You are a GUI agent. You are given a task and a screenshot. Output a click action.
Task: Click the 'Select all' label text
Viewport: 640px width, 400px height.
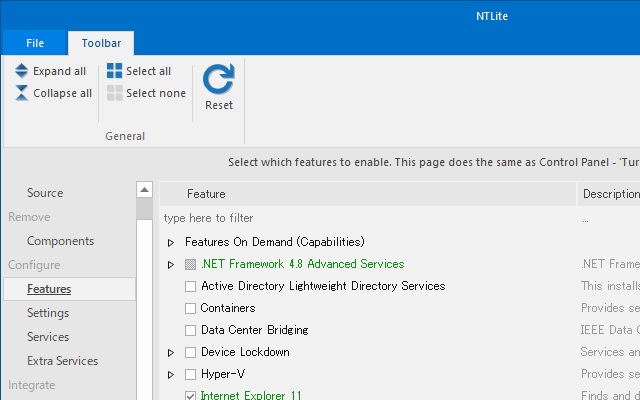coord(148,71)
